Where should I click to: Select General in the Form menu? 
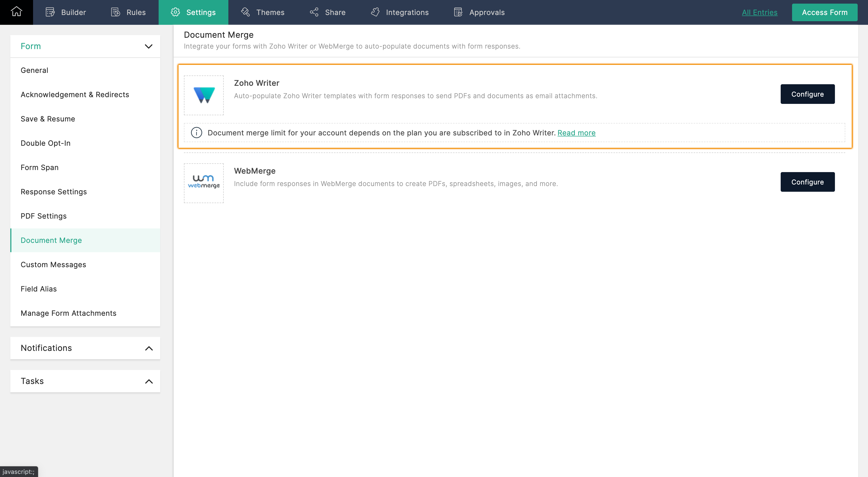click(85, 70)
